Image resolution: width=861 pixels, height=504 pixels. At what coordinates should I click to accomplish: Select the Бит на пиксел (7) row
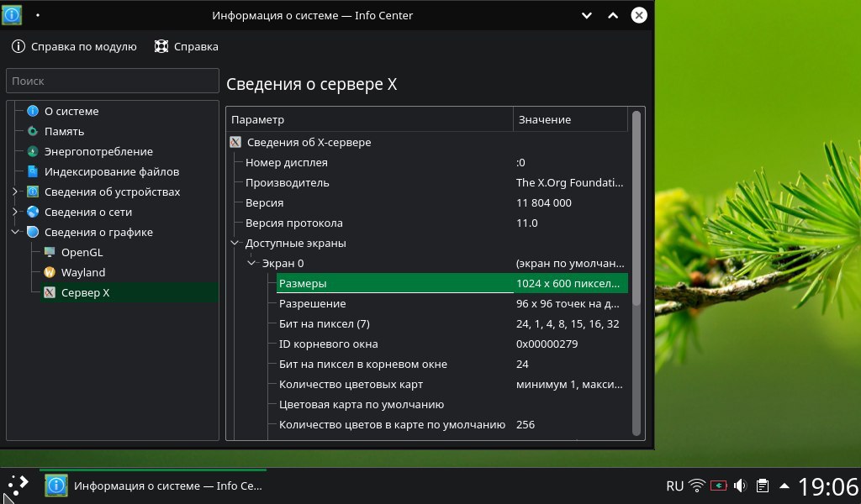(452, 324)
